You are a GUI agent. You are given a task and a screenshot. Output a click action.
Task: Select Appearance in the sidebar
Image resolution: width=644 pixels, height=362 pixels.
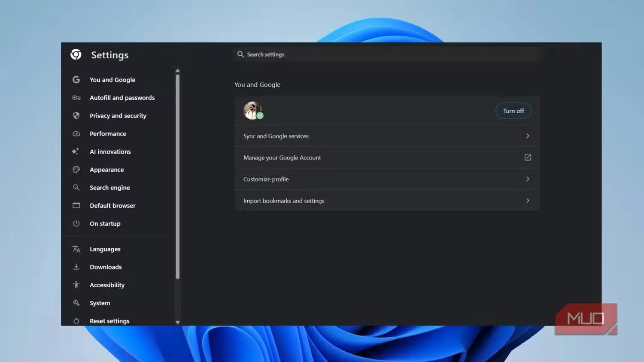(106, 170)
